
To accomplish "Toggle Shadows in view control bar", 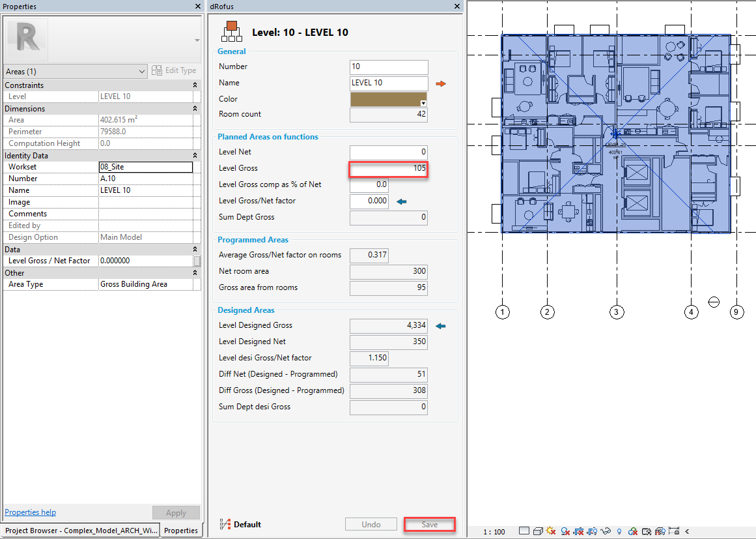I will 566,531.
